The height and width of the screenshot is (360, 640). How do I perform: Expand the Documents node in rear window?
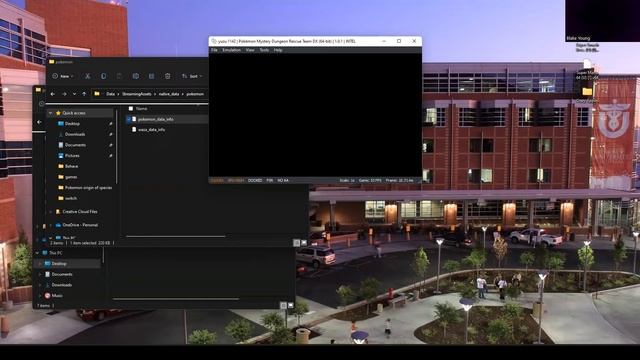pos(40,274)
